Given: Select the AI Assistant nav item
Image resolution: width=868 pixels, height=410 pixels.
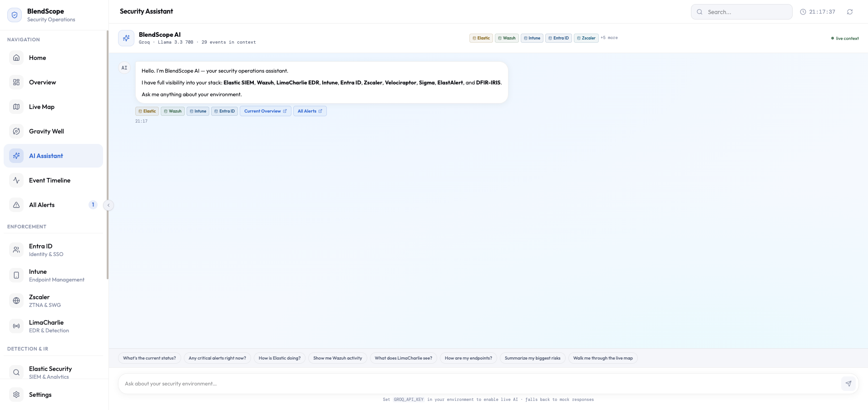Looking at the screenshot, I should pyautogui.click(x=54, y=156).
